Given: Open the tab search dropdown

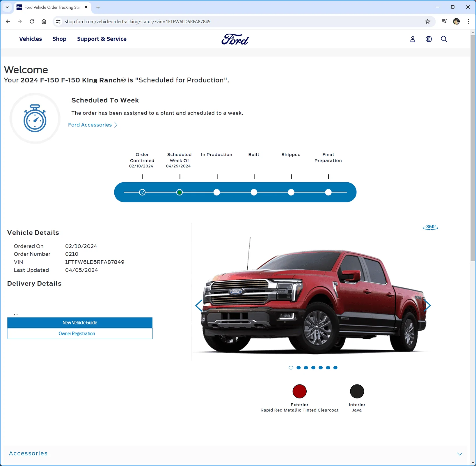Looking at the screenshot, I should [x=7, y=7].
